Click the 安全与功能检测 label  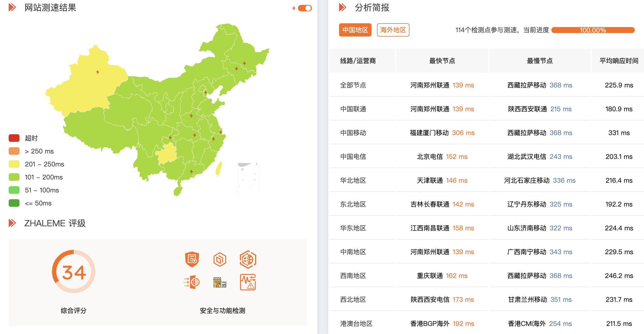coord(222,310)
